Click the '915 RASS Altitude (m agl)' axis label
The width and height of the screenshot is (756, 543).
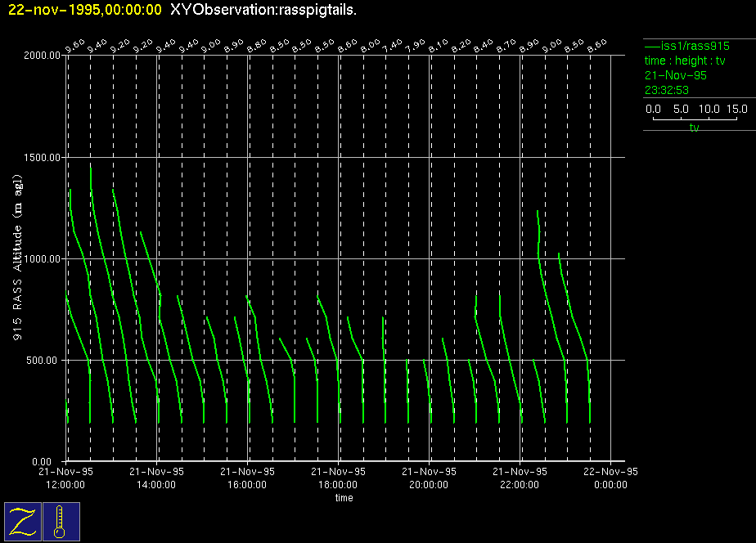point(16,258)
